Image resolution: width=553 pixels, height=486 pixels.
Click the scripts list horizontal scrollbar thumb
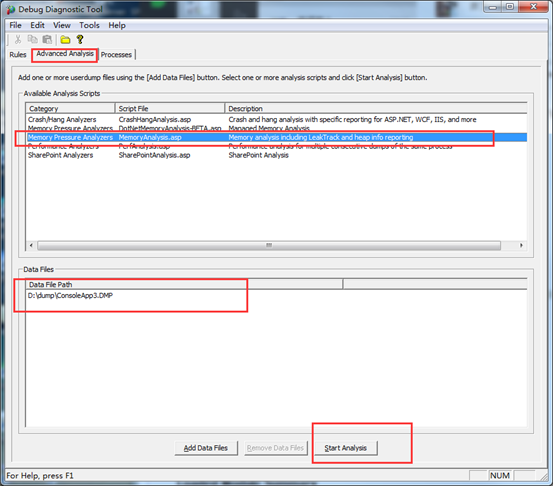click(269, 245)
